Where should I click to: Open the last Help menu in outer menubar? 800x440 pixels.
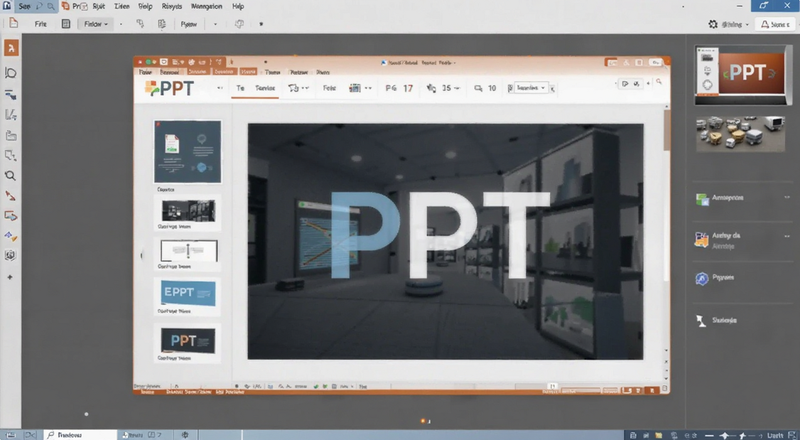click(x=238, y=7)
